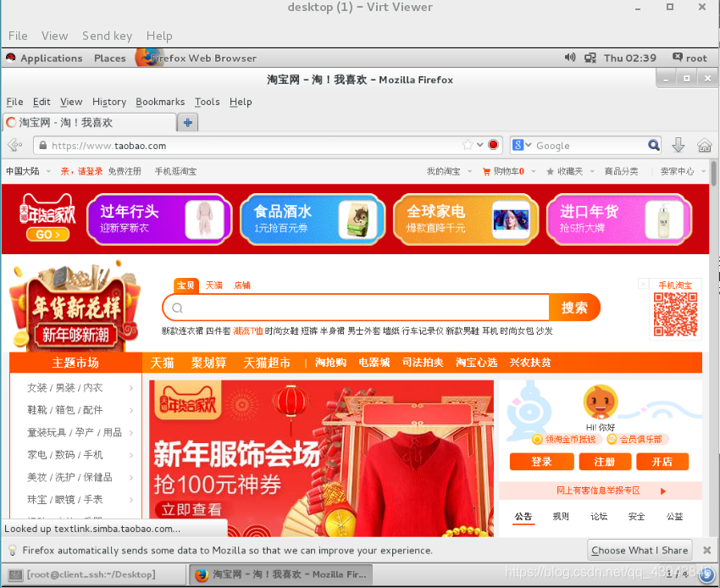Switch to the 论坛 notice tab
The width and height of the screenshot is (720, 588).
click(x=599, y=517)
